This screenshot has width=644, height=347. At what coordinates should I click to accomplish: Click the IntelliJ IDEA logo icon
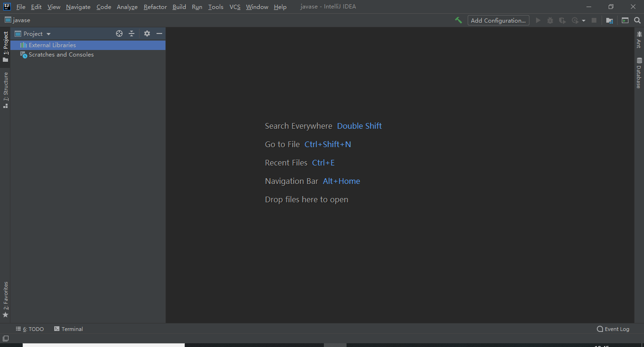click(x=7, y=7)
